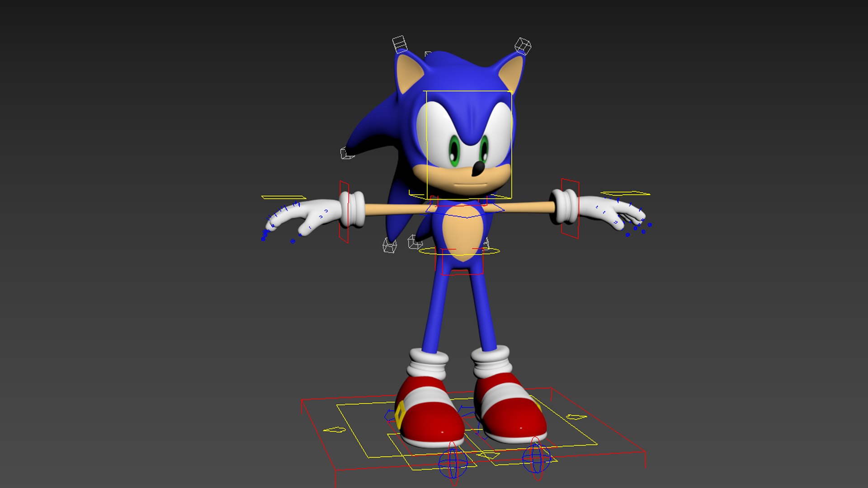Select the screen-right red shoe
868x488 pixels.
[510, 407]
